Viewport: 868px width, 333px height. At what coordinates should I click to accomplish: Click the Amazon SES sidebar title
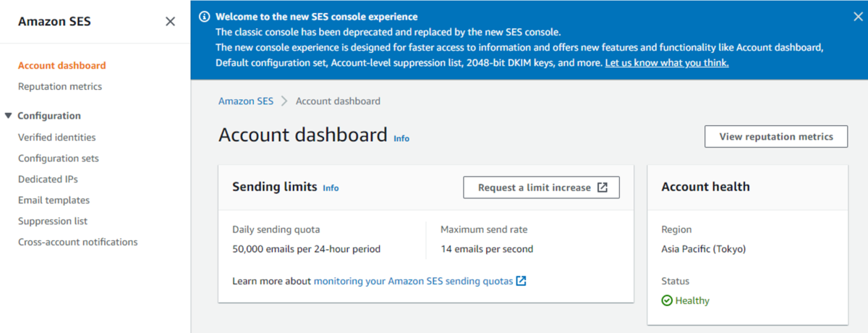point(54,22)
